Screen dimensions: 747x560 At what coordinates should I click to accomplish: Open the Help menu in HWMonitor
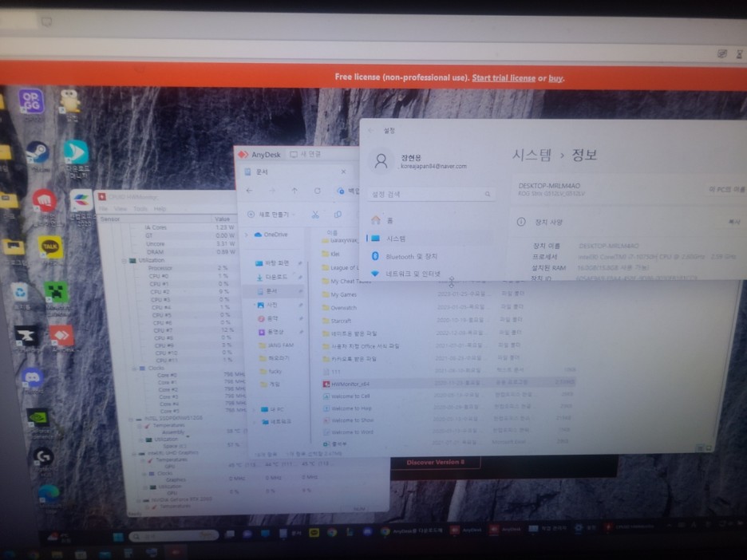click(160, 208)
